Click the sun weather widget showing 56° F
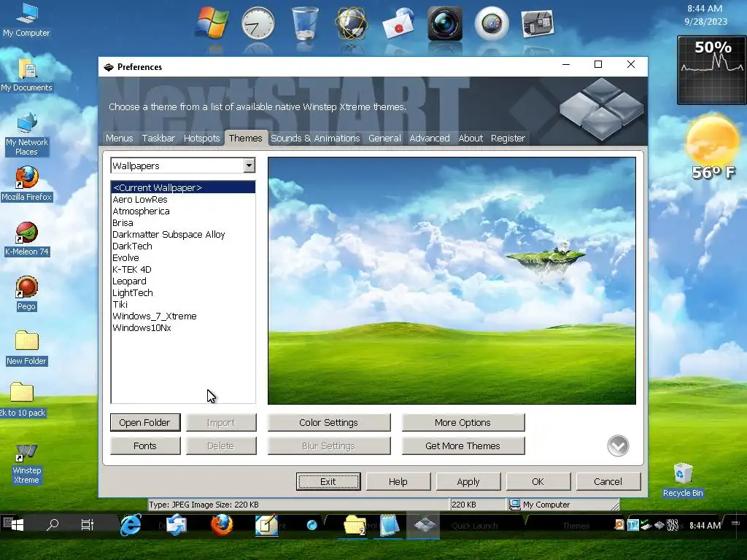 tap(713, 147)
